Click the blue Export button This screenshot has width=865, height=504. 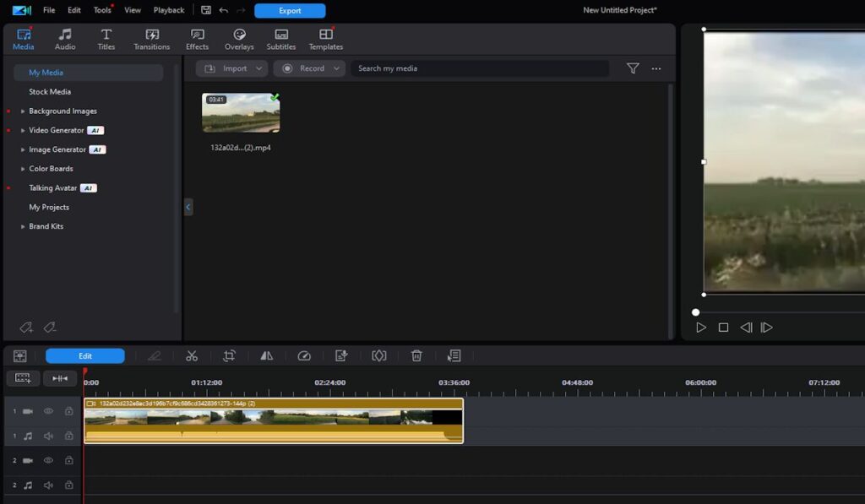coord(290,11)
